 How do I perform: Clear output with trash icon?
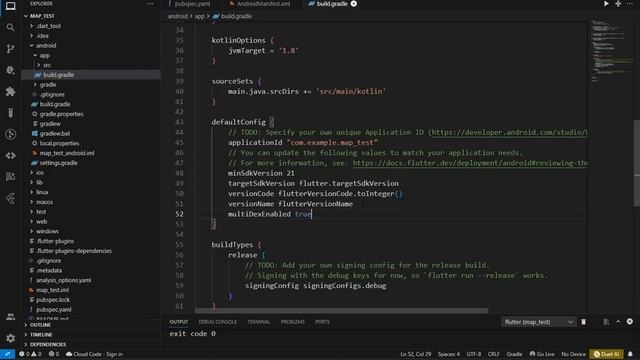(584, 322)
